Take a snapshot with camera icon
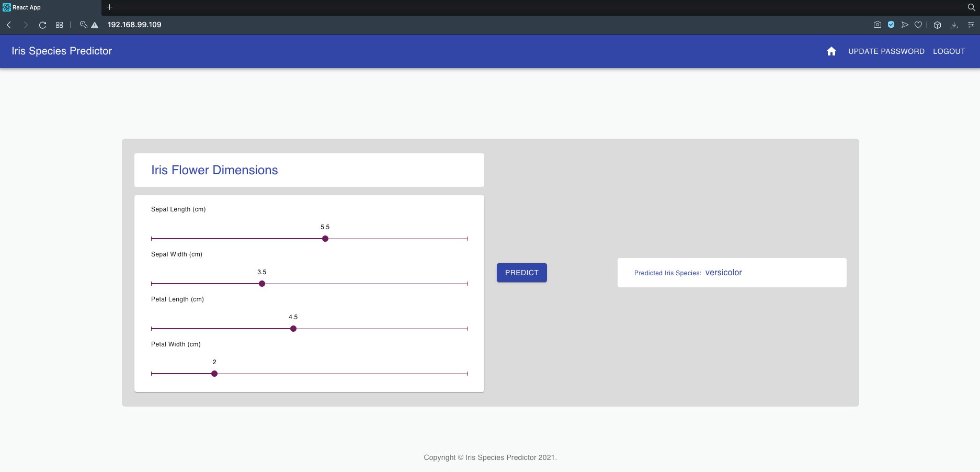 877,25
